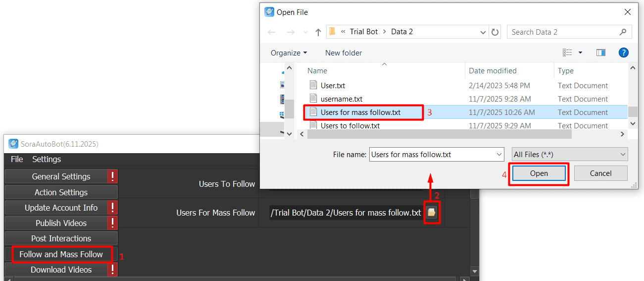644x281 pixels.
Task: Click the Cancel button
Action: [600, 173]
